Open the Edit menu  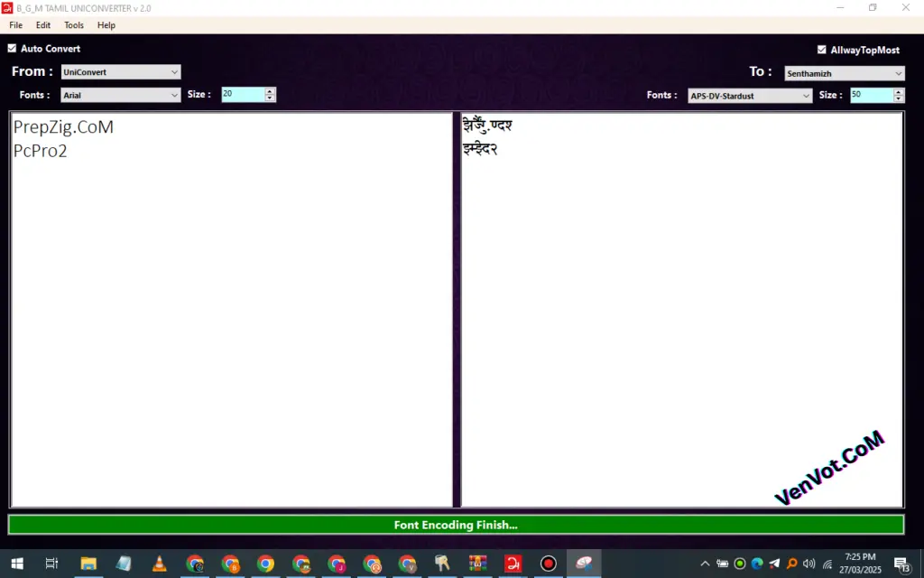43,25
